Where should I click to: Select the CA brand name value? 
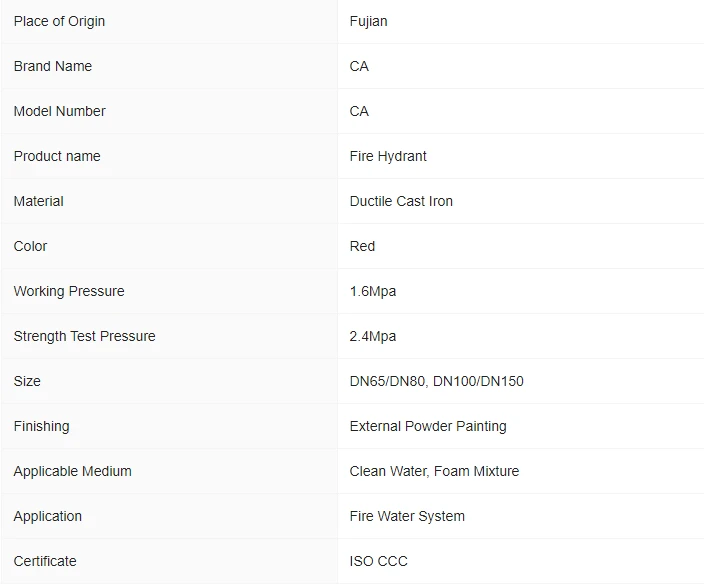coord(359,66)
